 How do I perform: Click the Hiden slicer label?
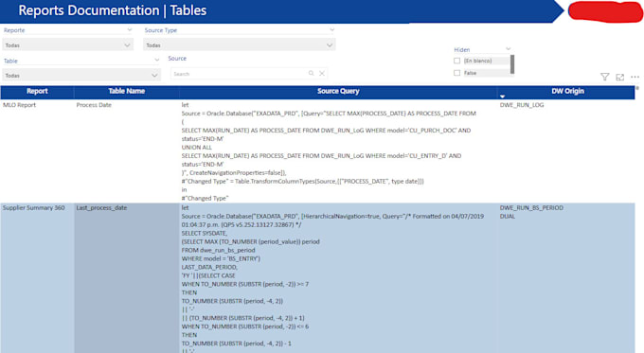tap(461, 49)
